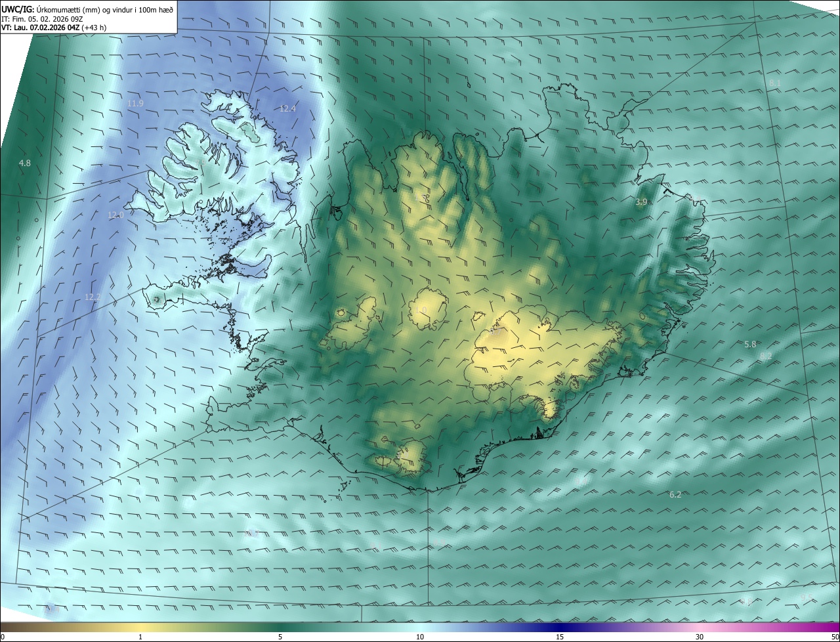Click the 3.9 value over northeast Iceland
The image size is (840, 642).
(641, 202)
